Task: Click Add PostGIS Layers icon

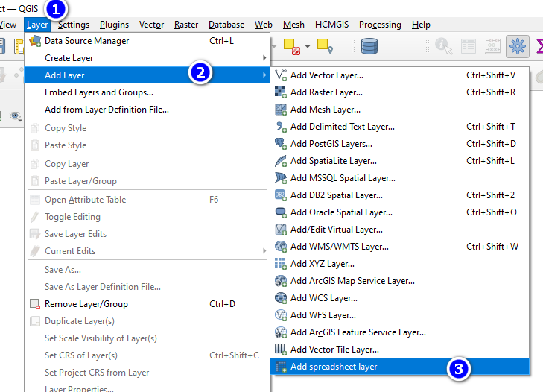Action: click(x=281, y=144)
